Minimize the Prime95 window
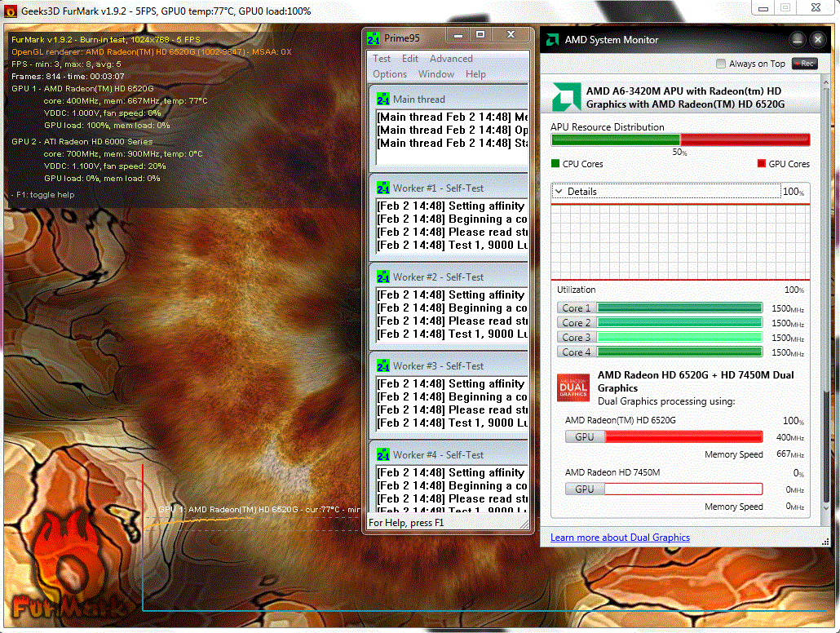This screenshot has width=840, height=633. coord(458,35)
